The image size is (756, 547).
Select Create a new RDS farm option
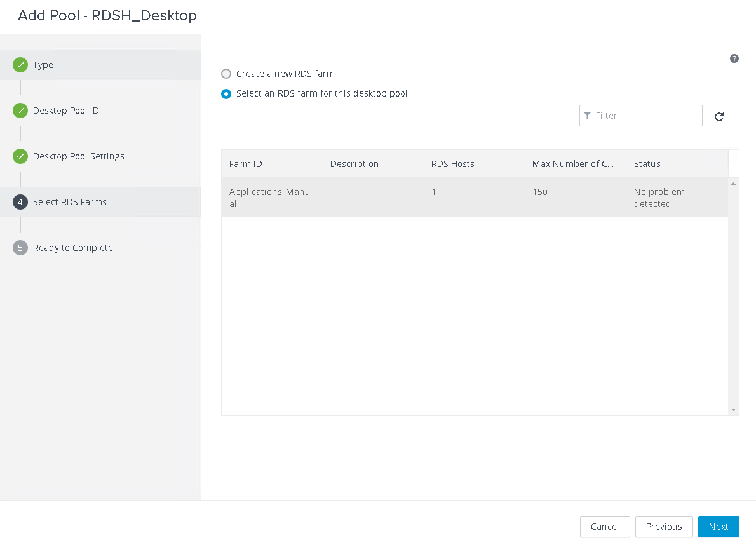coord(226,74)
